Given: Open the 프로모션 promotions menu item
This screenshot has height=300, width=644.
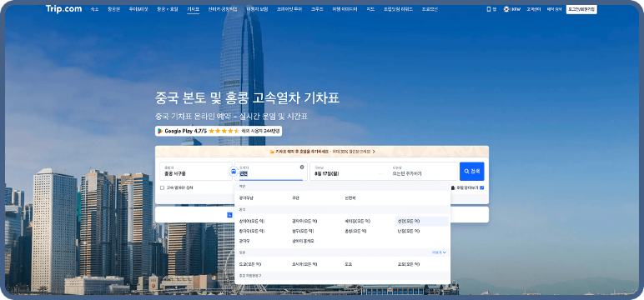Looking at the screenshot, I should click(430, 9).
